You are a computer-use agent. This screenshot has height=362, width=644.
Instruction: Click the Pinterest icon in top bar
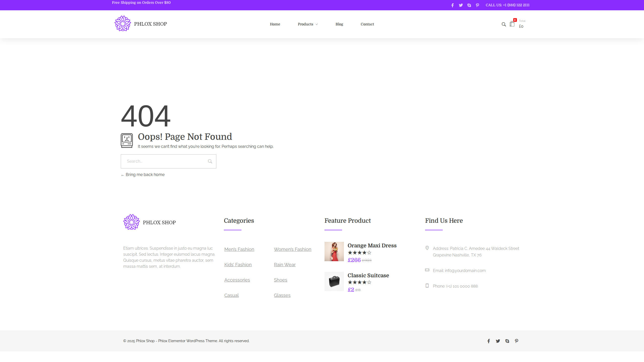tap(477, 5)
